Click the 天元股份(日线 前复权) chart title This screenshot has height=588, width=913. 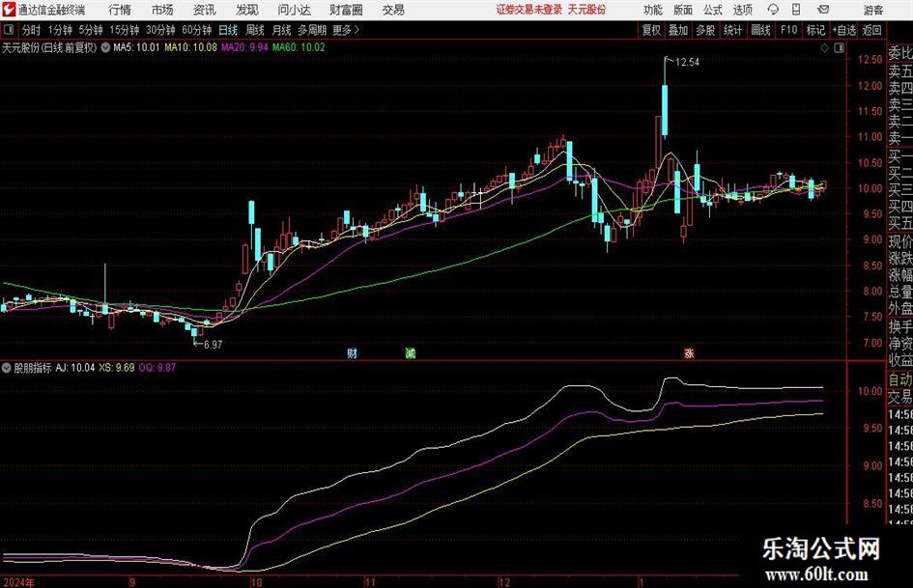click(50, 47)
